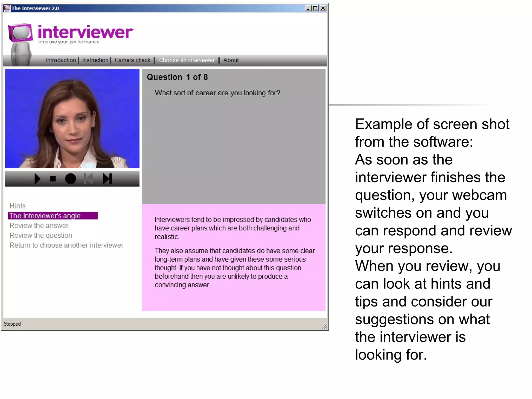532x399 pixels.
Task: Skip forward to the next question
Action: coord(107,179)
